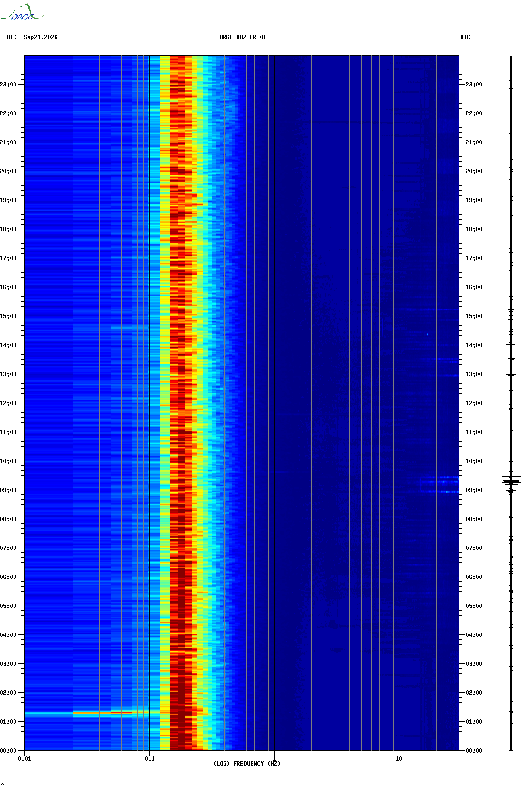The image size is (532, 789).
Task: Click the seismogram spike near 13:00
Action: 511,375
